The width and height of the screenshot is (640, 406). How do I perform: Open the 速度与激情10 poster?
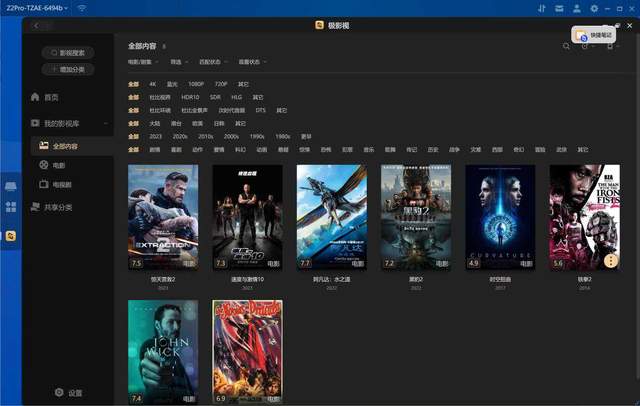pos(247,217)
